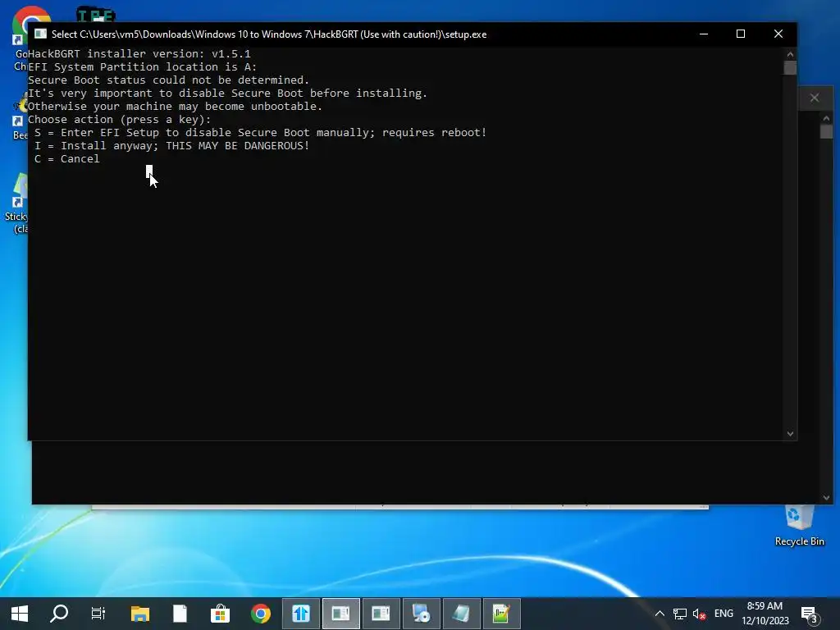Open the clock showing 8:59 AM
Viewport: 840px width, 630px height.
[765, 614]
